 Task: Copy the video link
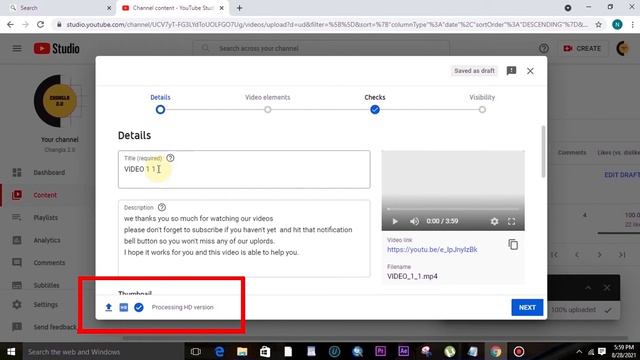513,244
